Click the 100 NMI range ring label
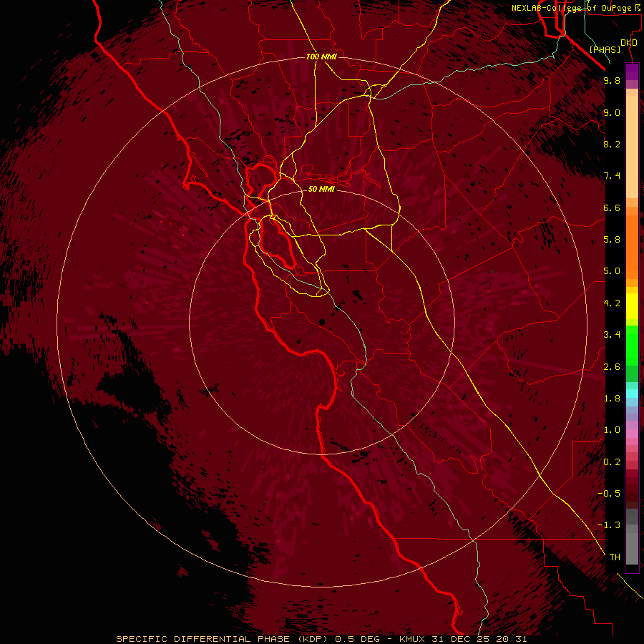 tap(321, 57)
